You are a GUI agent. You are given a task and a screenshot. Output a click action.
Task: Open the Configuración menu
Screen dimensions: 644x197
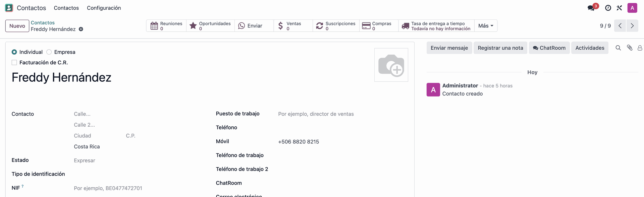tap(104, 8)
